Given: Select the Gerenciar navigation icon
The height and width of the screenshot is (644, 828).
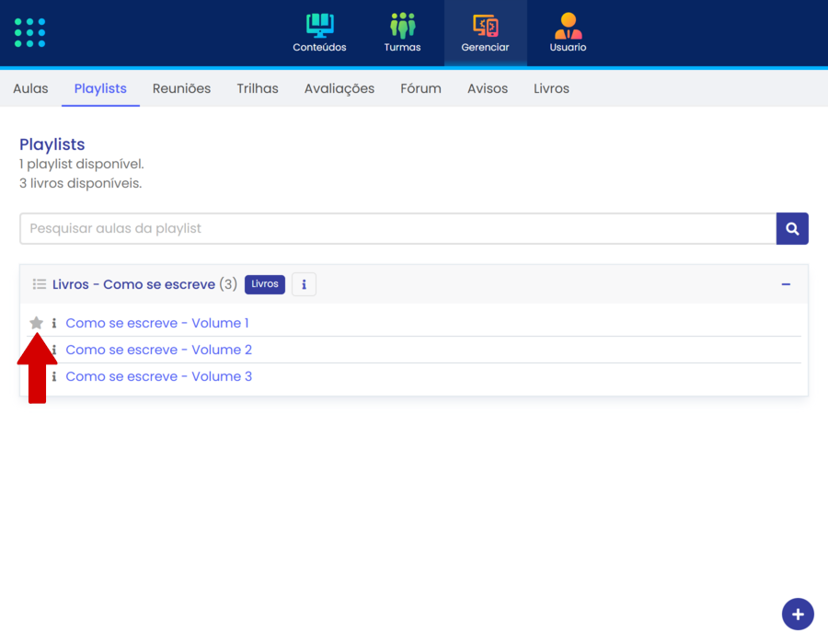Looking at the screenshot, I should tap(485, 33).
